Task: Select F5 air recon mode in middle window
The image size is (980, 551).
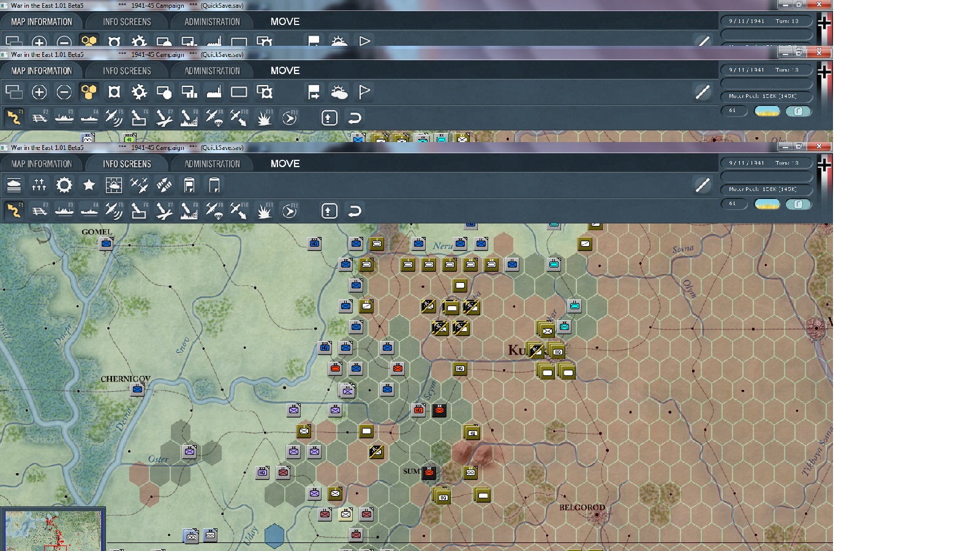Action: (114, 118)
